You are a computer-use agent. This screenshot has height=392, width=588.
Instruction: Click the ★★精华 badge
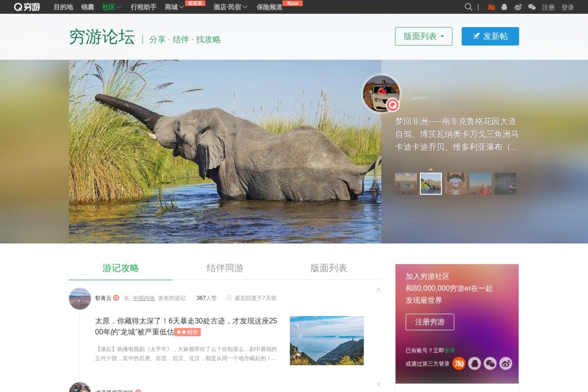187,332
